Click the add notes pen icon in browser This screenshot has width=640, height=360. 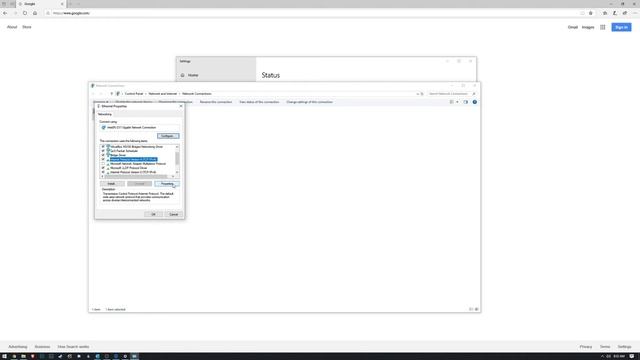pos(615,13)
